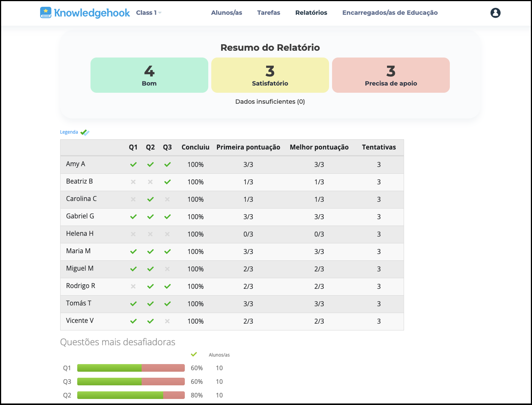Image resolution: width=532 pixels, height=405 pixels.
Task: Click Gabriel G's Q2 green checkmark
Action: coord(150,217)
